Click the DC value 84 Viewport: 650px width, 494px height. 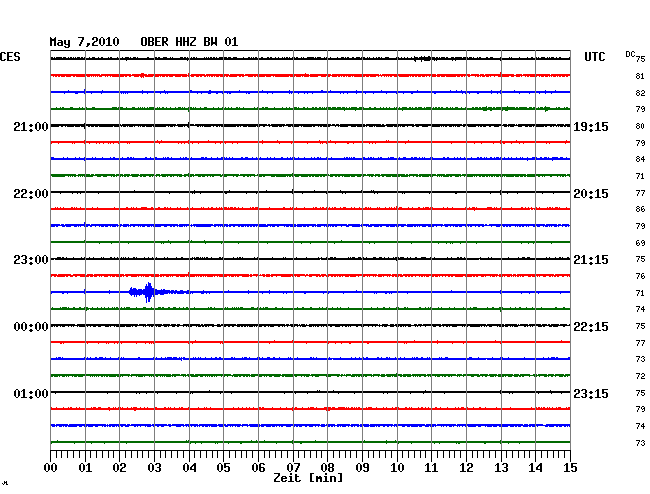coord(640,159)
